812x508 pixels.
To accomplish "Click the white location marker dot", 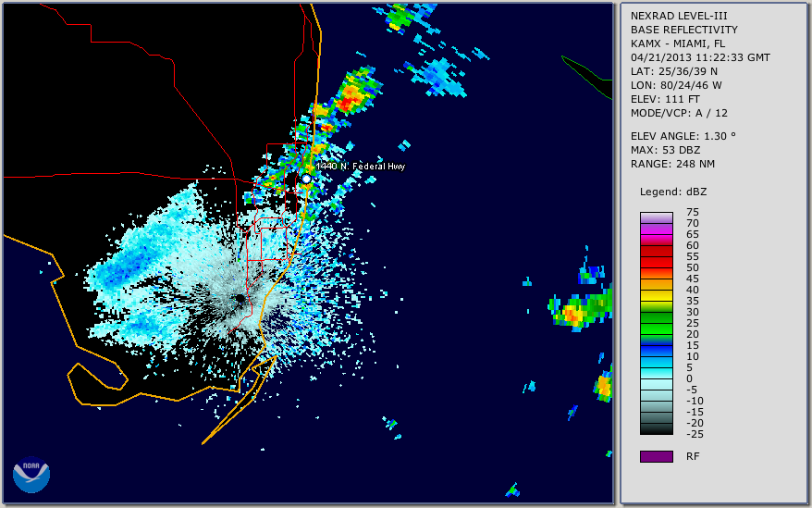I will 306,179.
